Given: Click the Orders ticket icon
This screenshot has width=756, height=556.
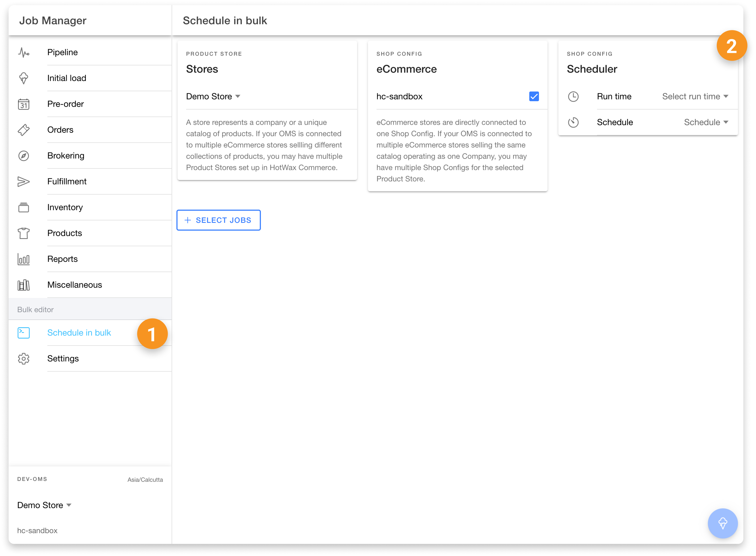Looking at the screenshot, I should click(24, 130).
